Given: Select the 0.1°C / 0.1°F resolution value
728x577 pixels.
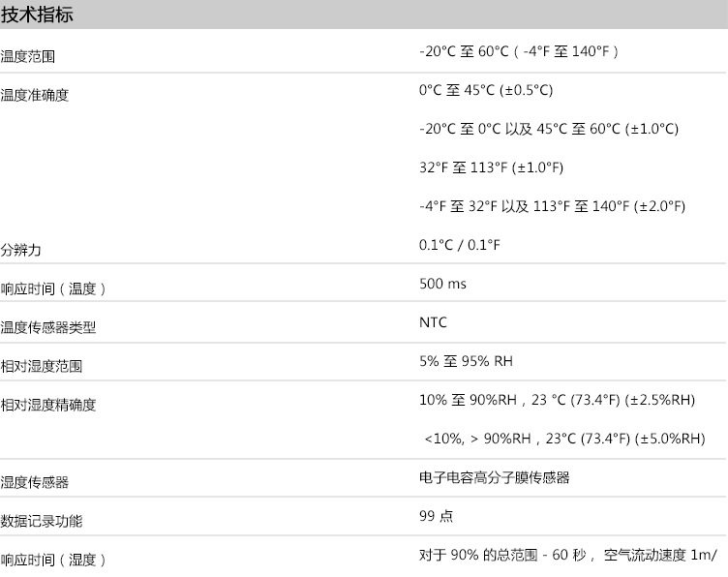Looking at the screenshot, I should 460,245.
